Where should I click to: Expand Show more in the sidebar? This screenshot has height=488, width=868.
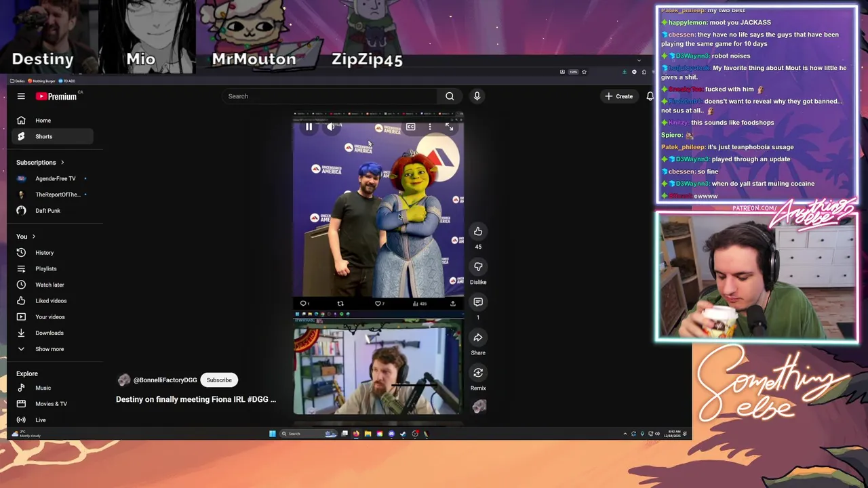tap(53, 349)
